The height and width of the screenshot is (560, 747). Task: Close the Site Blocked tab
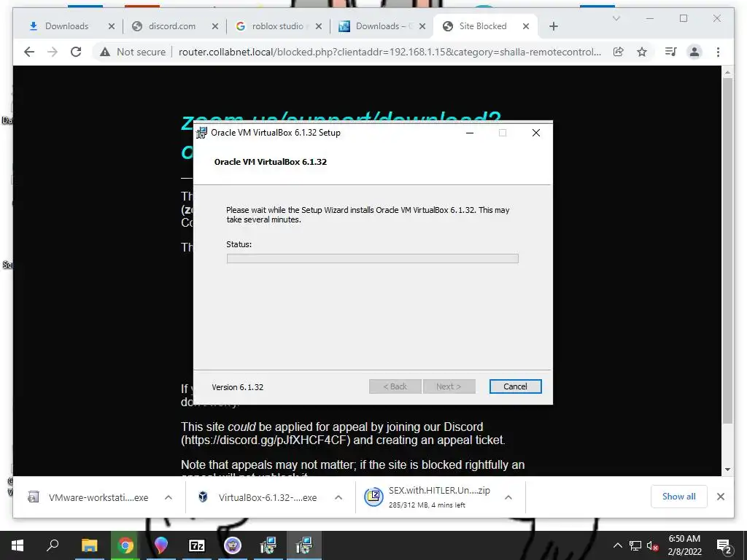[526, 26]
